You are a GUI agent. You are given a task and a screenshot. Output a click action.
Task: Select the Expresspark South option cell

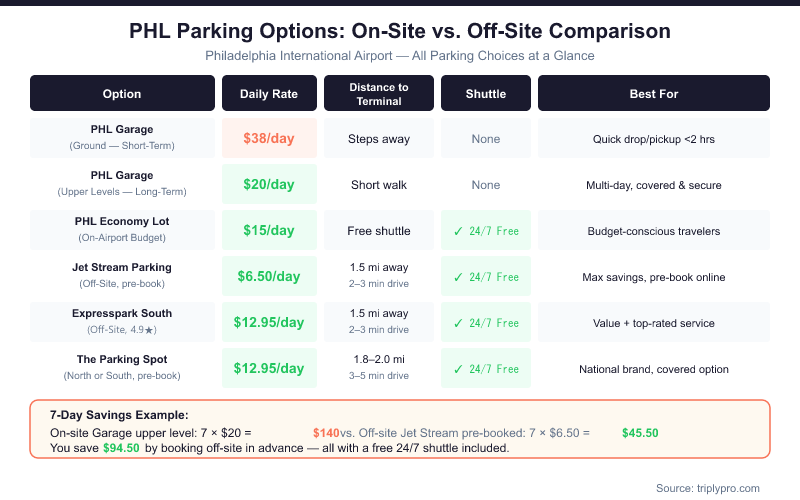[x=122, y=321]
